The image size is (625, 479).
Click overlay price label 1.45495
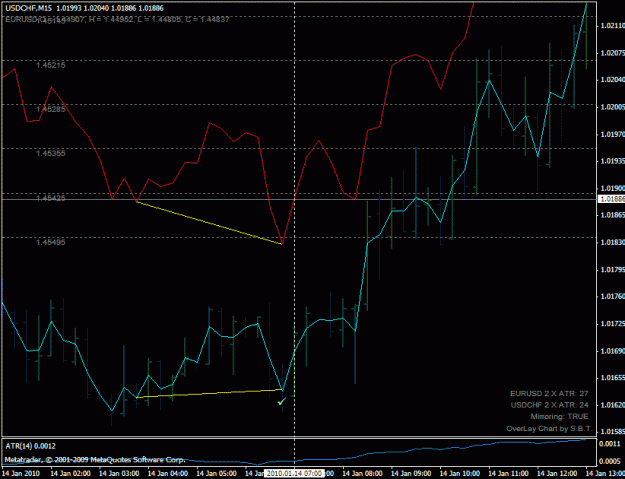coord(51,242)
